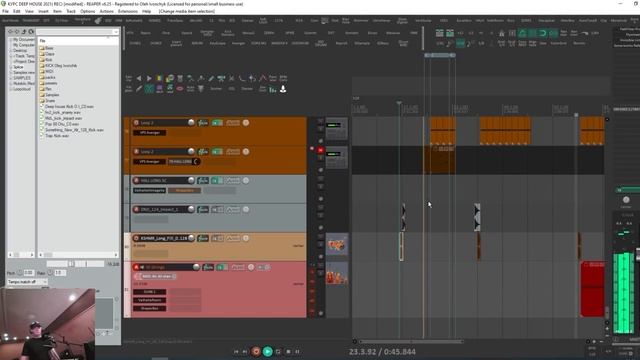Click the trash can icon in the custom toolbar
640x360 pixels.
click(180, 78)
